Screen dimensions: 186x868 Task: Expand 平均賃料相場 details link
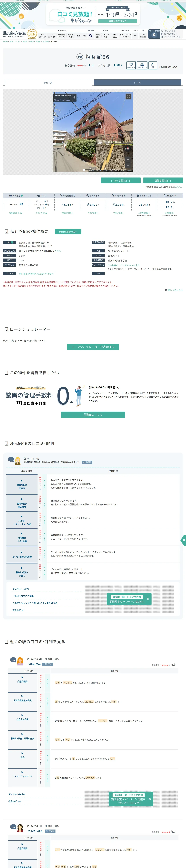point(67,213)
